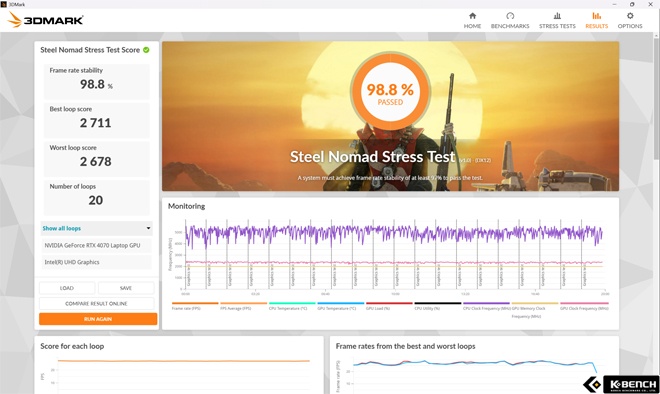Click the K-Bench watermark logo
This screenshot has width=660, height=394.
pos(621,384)
